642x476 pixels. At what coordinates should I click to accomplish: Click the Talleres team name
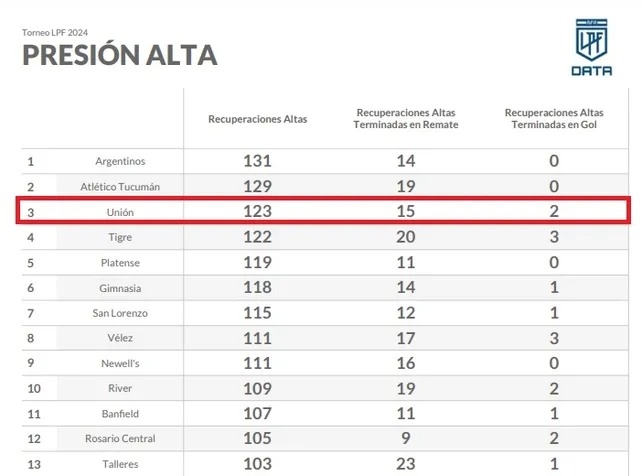tap(120, 464)
